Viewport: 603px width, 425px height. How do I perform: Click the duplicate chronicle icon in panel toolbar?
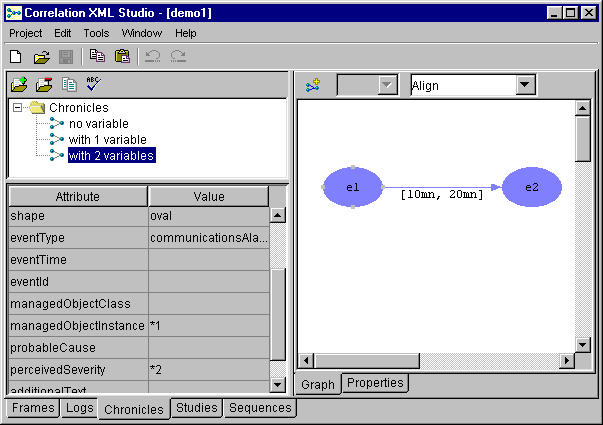coord(69,86)
